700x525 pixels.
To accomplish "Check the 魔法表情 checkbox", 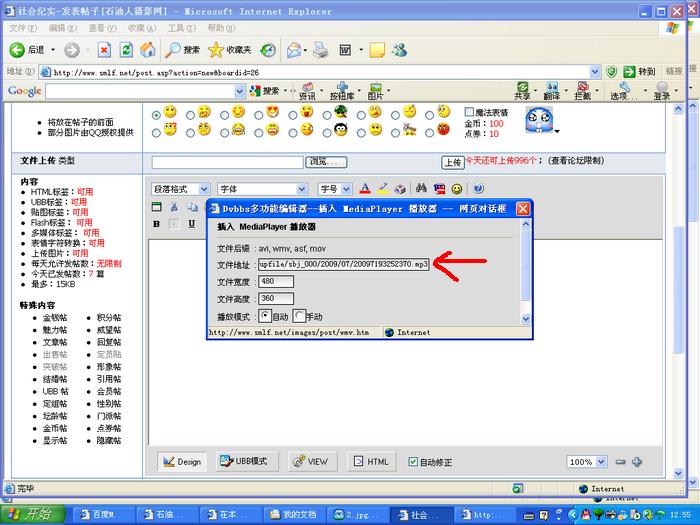I will coord(469,112).
